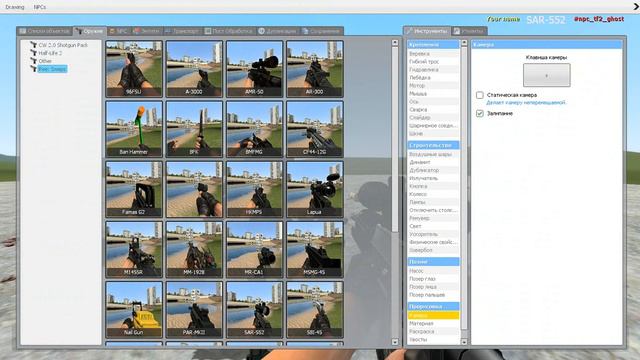
Task: Open the NPCs menu
Action: click(x=40, y=7)
